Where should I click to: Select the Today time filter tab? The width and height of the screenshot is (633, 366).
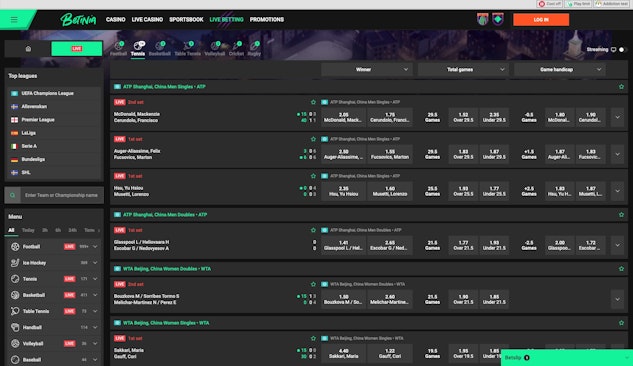[28, 230]
